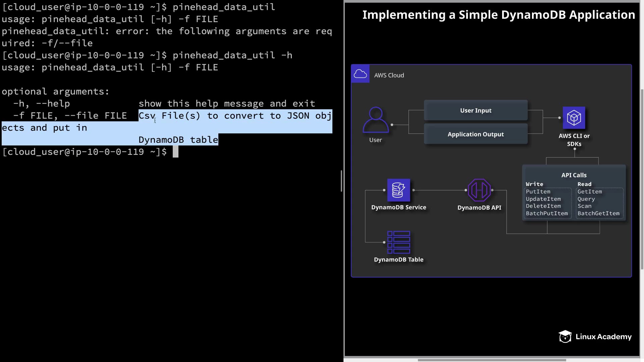Viewport: 644px width, 362px height.
Task: Click the User person icon
Action: coord(376,120)
